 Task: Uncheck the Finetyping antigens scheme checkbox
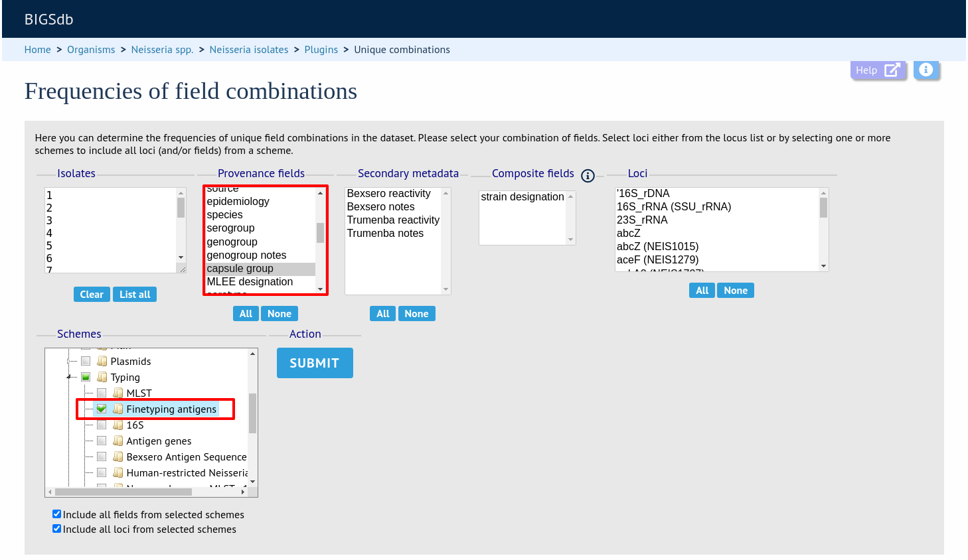102,409
